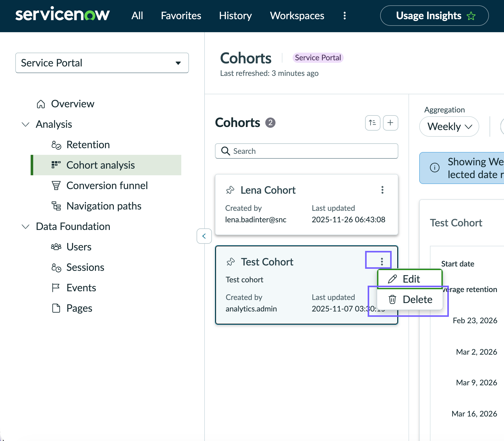Click the Pages document icon
This screenshot has height=441, width=504.
click(56, 308)
